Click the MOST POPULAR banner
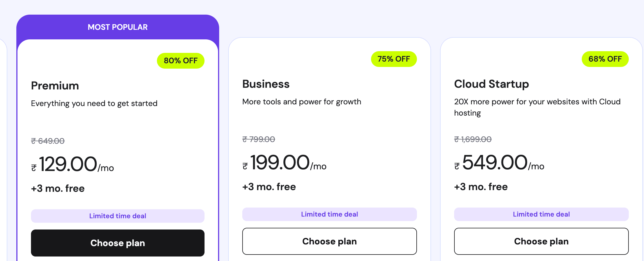The width and height of the screenshot is (644, 261). click(117, 27)
